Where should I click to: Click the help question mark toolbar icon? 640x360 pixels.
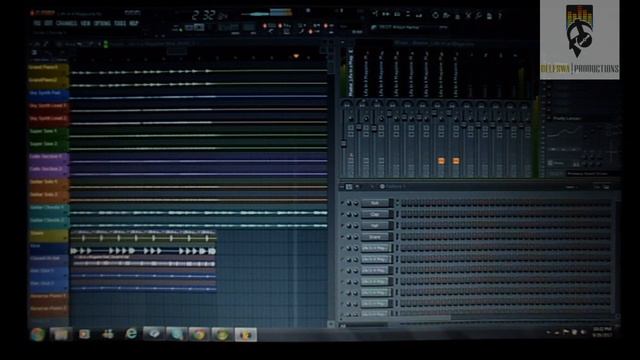(x=500, y=16)
